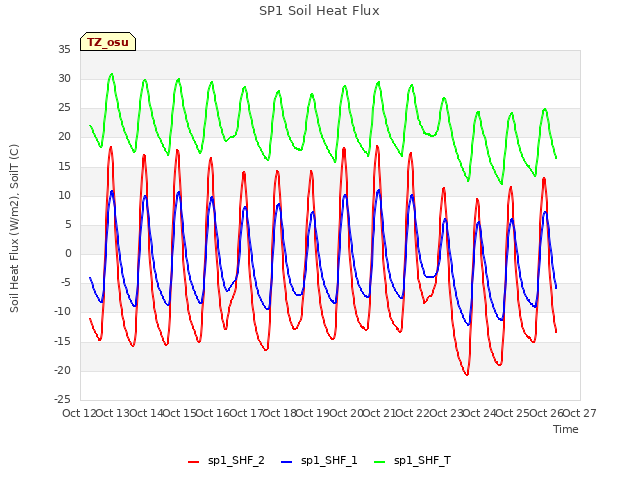Click the 0 y-axis tick label
The height and width of the screenshot is (480, 640).
[x=68, y=253]
